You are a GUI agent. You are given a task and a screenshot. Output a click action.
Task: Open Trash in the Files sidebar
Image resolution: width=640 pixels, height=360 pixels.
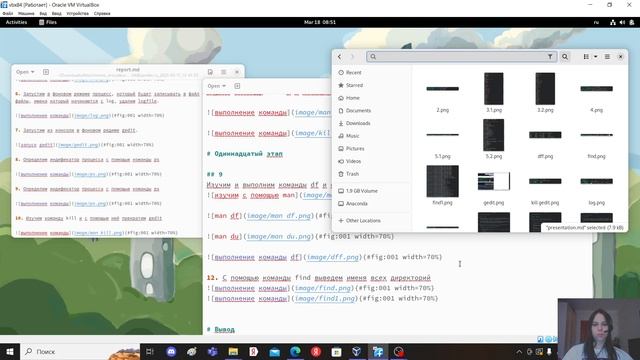(x=352, y=174)
